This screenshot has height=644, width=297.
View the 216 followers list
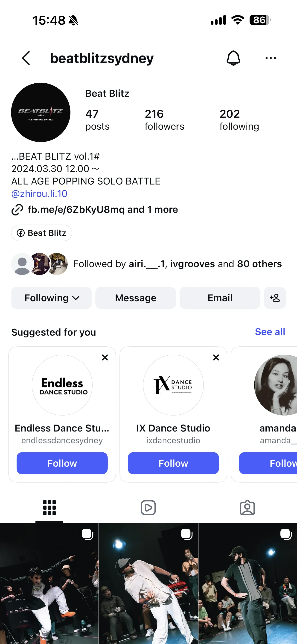click(x=164, y=120)
